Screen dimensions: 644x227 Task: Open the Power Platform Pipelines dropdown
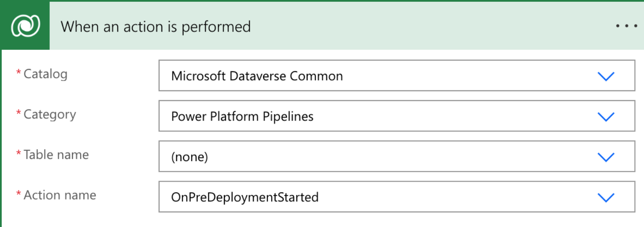point(397,116)
